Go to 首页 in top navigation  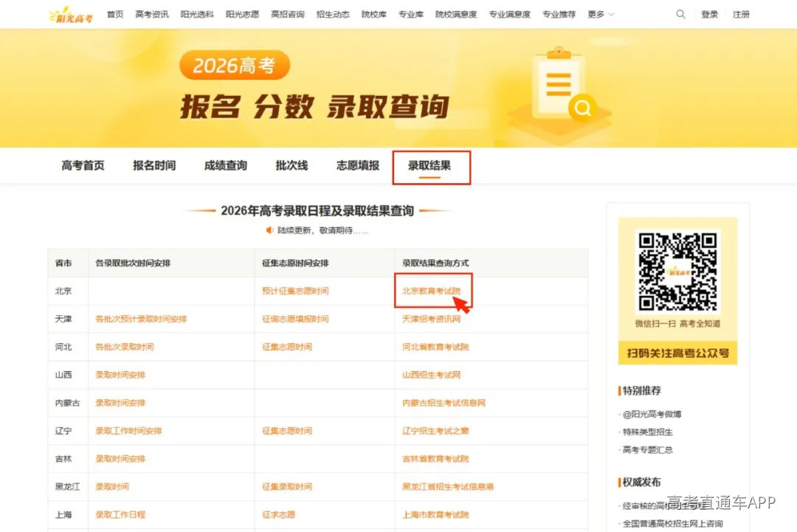point(115,14)
